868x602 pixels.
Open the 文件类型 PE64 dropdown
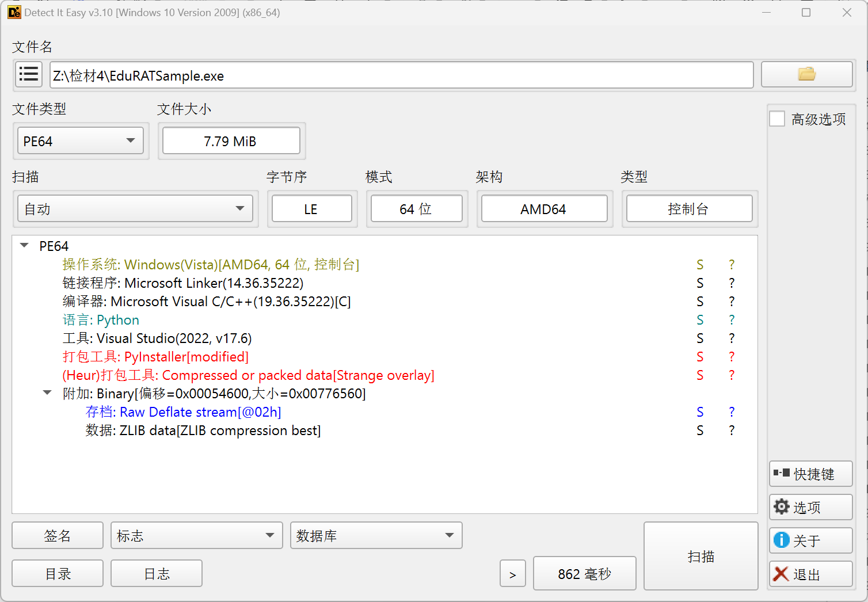[x=81, y=141]
